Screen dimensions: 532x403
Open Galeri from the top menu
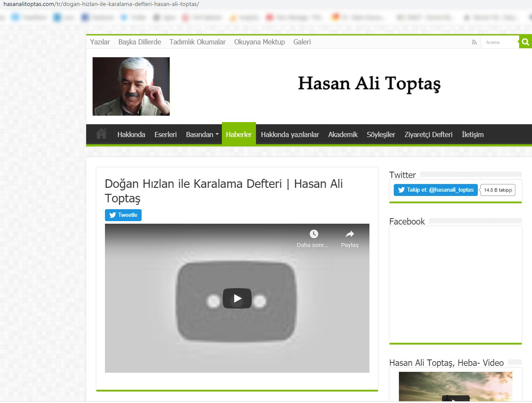point(302,42)
